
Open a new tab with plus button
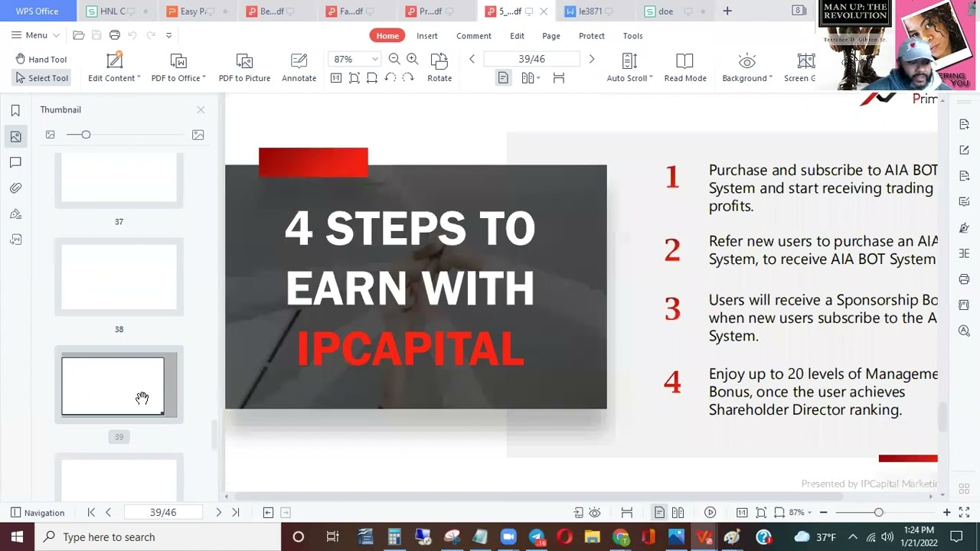point(727,11)
